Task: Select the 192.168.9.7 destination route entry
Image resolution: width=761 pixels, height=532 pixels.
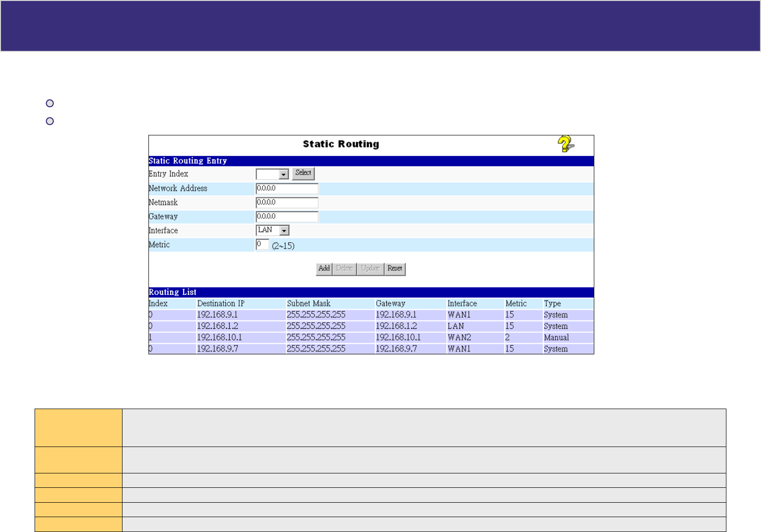Action: pos(217,349)
